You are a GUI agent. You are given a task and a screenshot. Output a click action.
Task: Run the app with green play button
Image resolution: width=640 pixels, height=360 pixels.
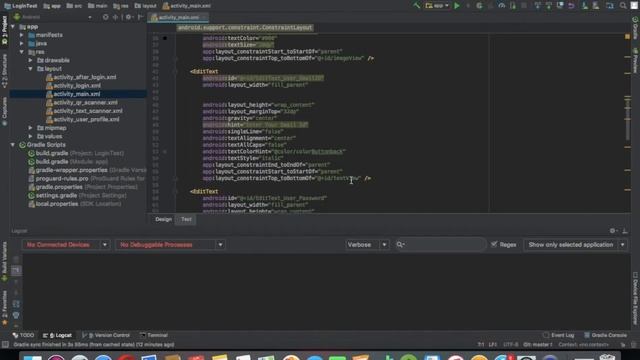(x=457, y=6)
